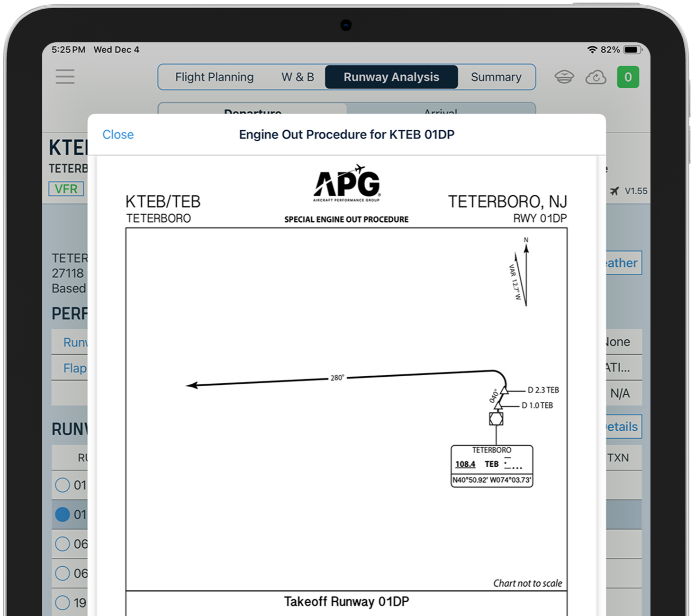Tap the D 2.3 TEB fix triangle

click(x=504, y=390)
